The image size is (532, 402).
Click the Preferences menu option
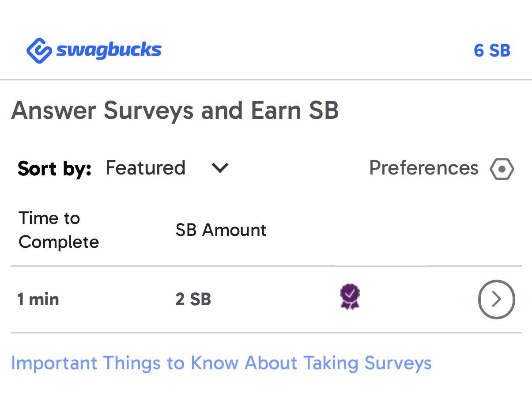pos(423,168)
